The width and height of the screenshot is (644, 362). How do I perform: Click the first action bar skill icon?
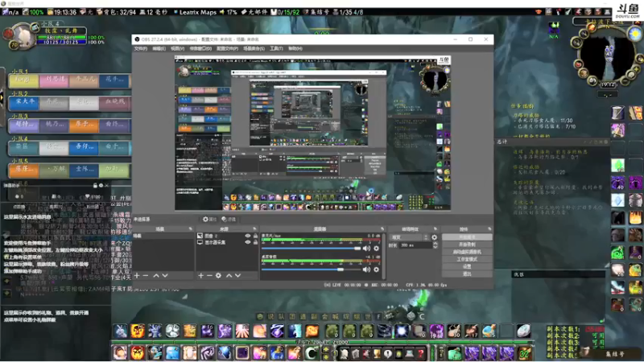click(120, 331)
